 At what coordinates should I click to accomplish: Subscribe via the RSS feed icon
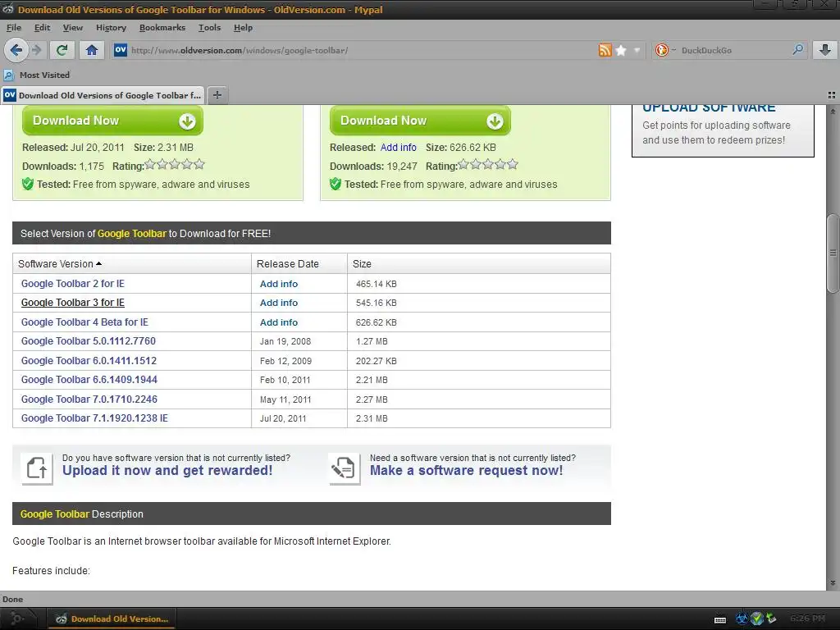[x=605, y=50]
